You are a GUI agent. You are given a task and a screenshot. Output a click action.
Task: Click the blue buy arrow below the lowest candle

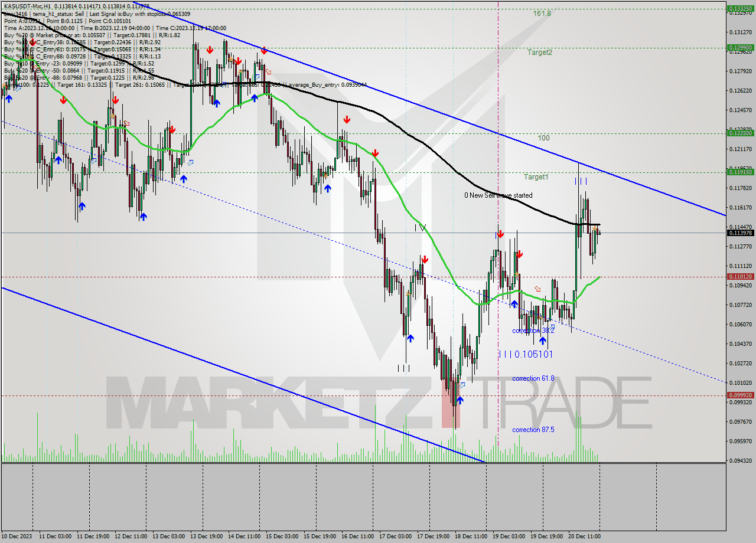click(x=460, y=400)
